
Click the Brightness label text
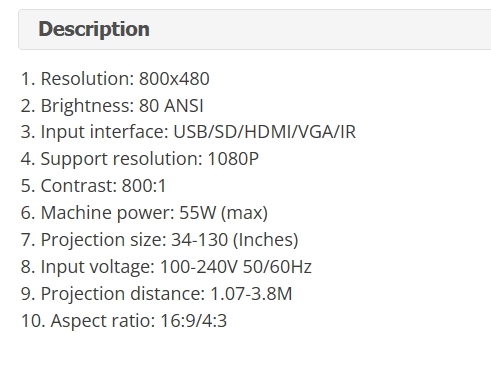pos(87,106)
